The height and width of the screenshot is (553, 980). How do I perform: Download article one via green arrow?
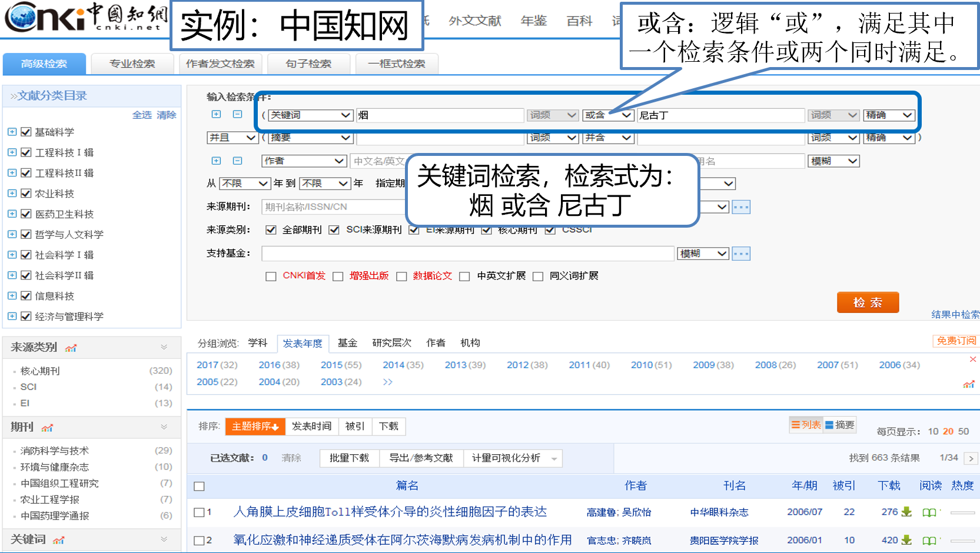[x=906, y=512]
